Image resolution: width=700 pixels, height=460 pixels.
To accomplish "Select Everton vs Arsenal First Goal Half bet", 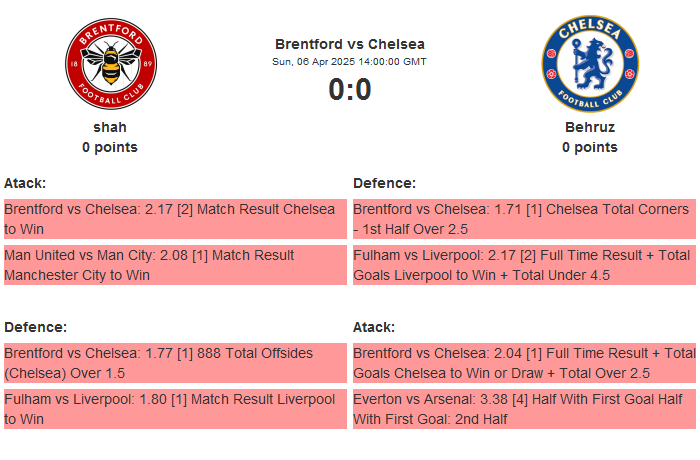I will (x=524, y=409).
